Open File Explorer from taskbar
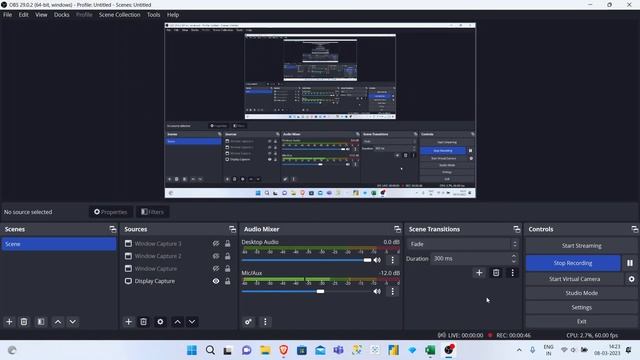This screenshot has height=360, width=640. click(265, 350)
